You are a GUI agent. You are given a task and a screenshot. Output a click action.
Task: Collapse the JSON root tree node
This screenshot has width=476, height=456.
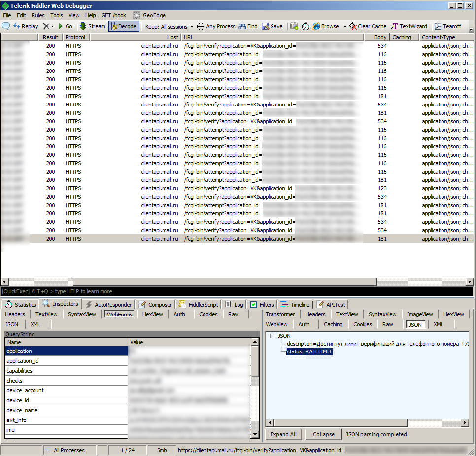point(272,336)
